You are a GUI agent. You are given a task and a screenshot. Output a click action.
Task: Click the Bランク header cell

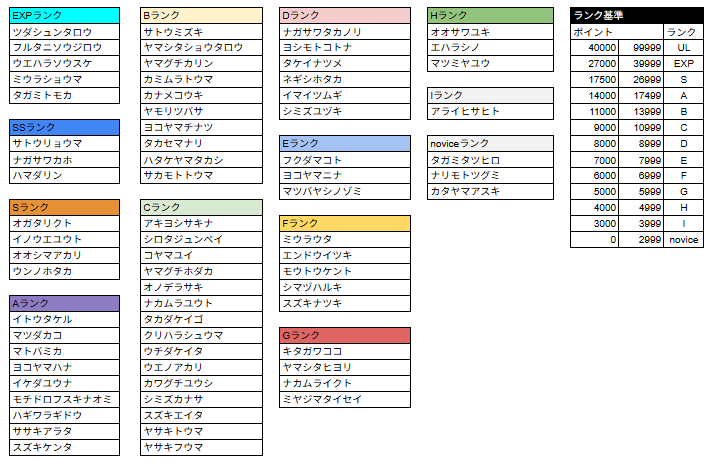pos(201,16)
